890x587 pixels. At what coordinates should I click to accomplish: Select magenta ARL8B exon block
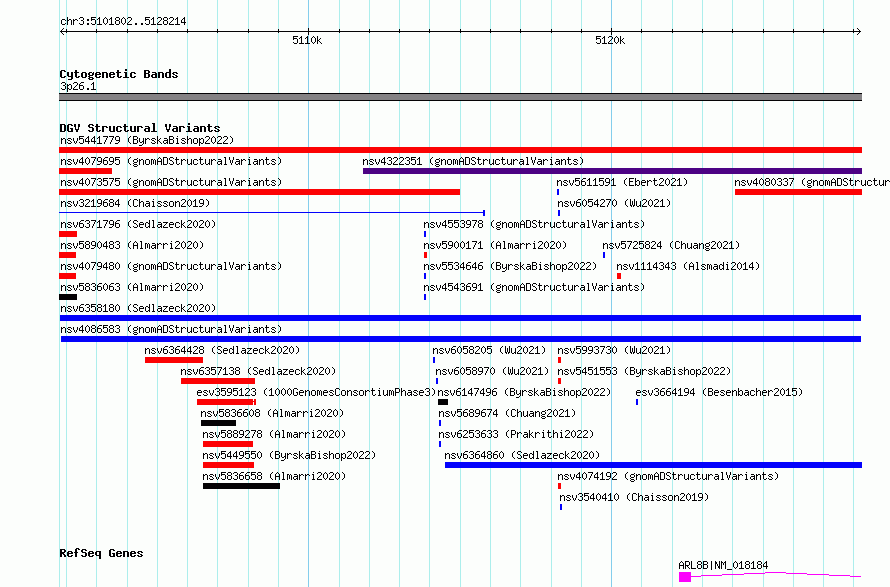tap(685, 577)
